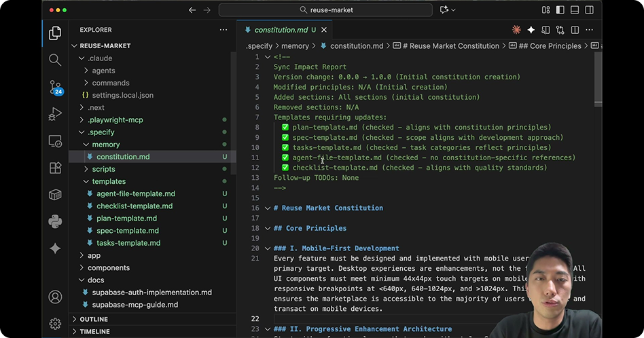Toggle the bottom panel visibility
644x338 pixels.
[575, 10]
